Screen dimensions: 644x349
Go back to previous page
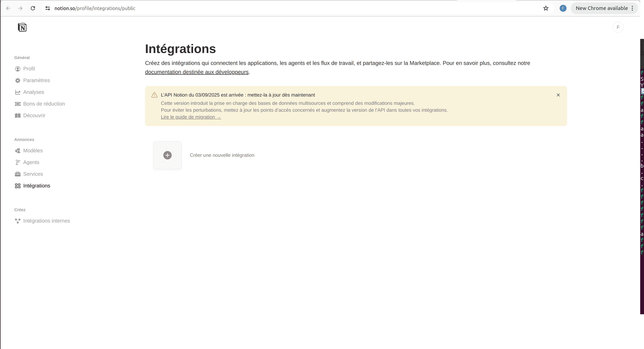tap(8, 8)
